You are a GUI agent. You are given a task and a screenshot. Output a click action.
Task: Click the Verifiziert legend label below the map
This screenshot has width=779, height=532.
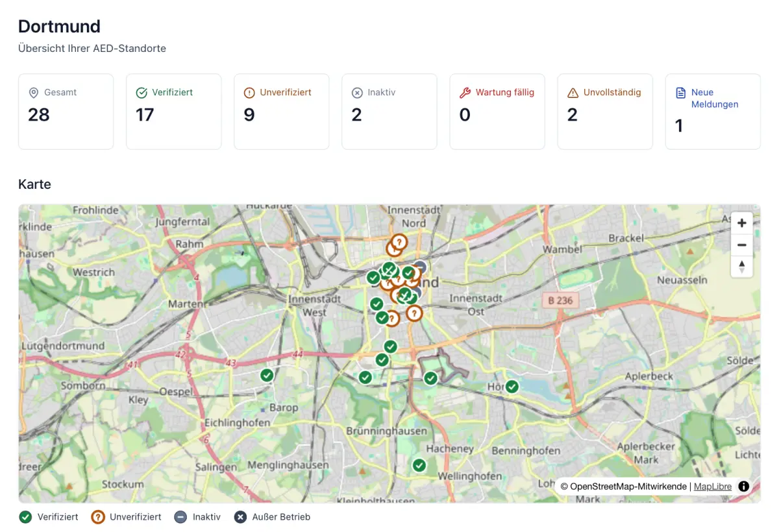tap(58, 517)
